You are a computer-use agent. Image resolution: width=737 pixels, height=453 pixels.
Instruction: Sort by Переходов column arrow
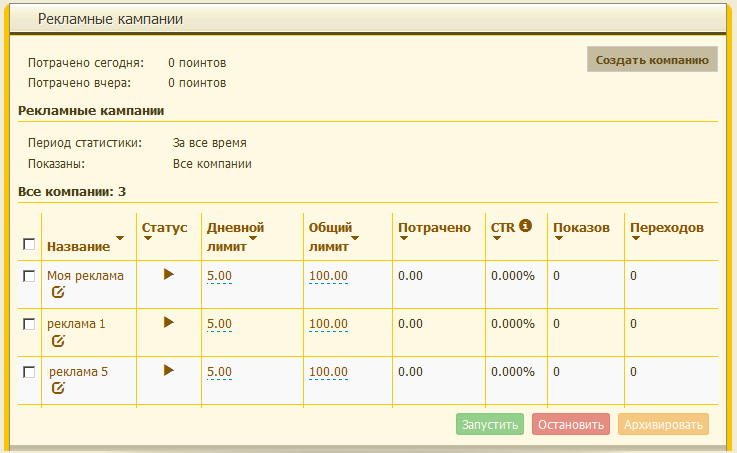point(636,238)
